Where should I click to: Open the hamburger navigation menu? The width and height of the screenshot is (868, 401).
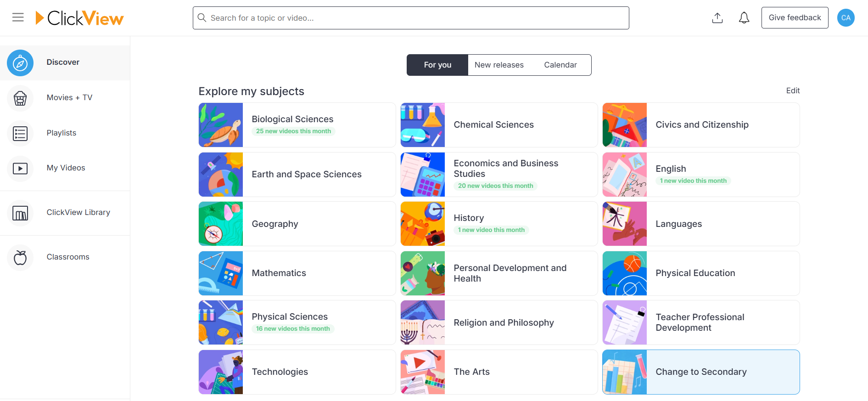pos(18,17)
